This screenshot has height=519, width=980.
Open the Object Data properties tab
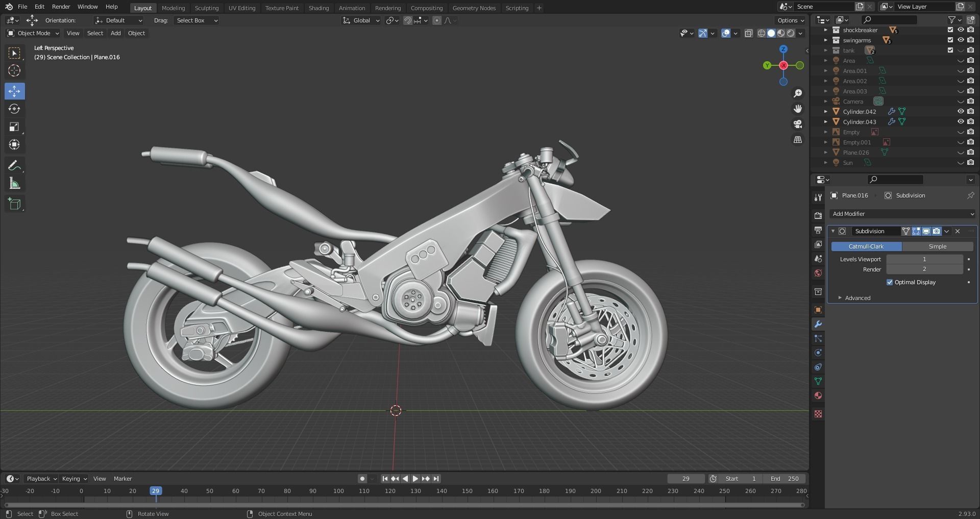[818, 381]
